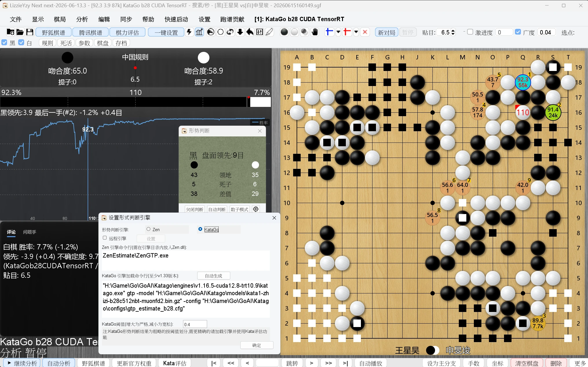Increase 贴目 komi with the stepper arrows

coord(453,30)
